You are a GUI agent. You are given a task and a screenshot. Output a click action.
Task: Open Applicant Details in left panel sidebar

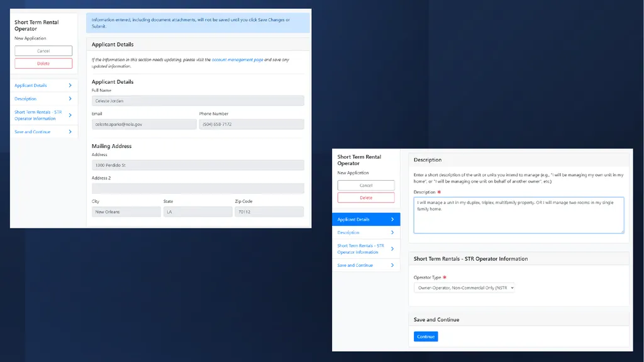[43, 85]
